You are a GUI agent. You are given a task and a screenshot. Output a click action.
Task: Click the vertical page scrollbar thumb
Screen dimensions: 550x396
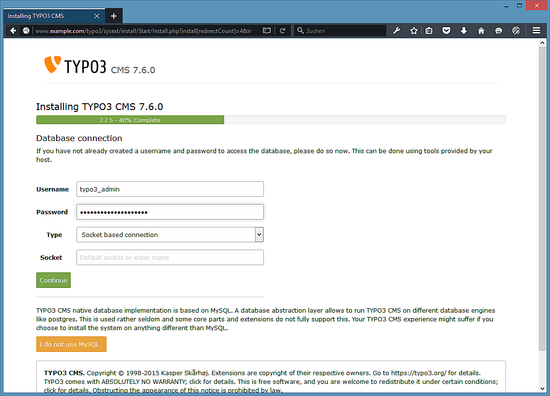(x=542, y=198)
